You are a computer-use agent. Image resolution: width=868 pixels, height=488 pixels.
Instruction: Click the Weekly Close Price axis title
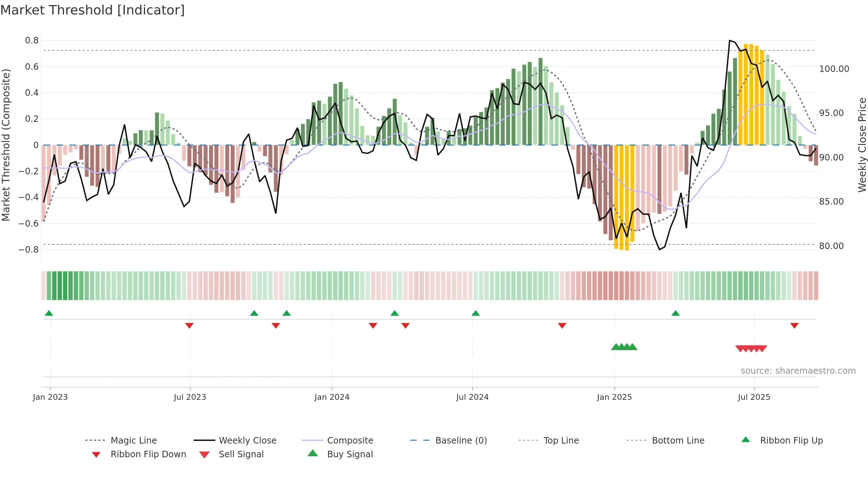862,145
